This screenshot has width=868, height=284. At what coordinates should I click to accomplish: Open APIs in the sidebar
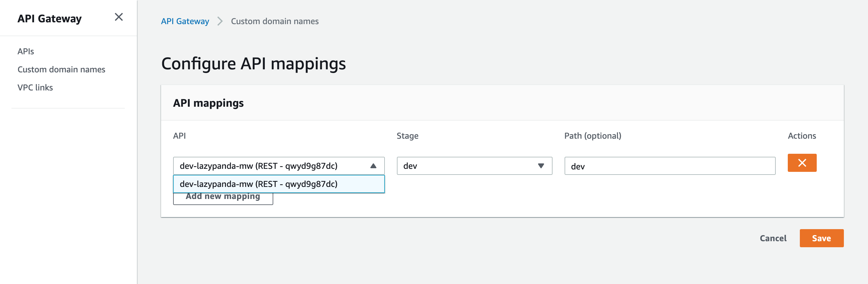click(26, 51)
